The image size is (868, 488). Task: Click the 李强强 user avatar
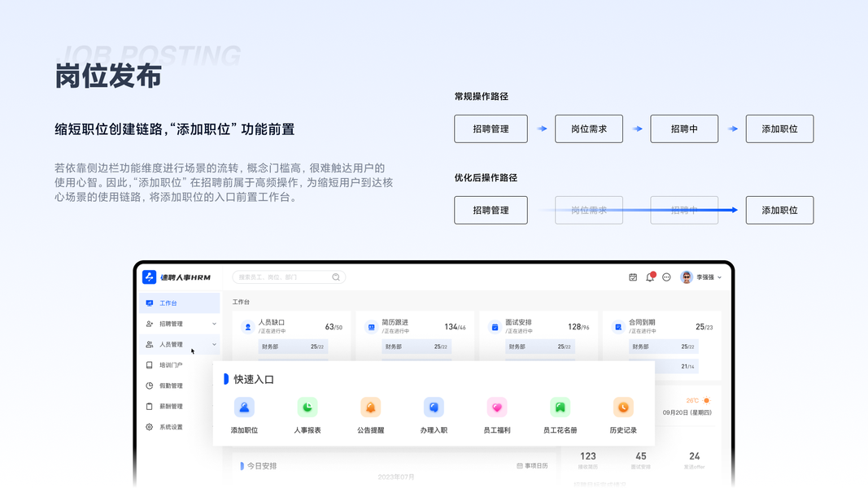687,277
